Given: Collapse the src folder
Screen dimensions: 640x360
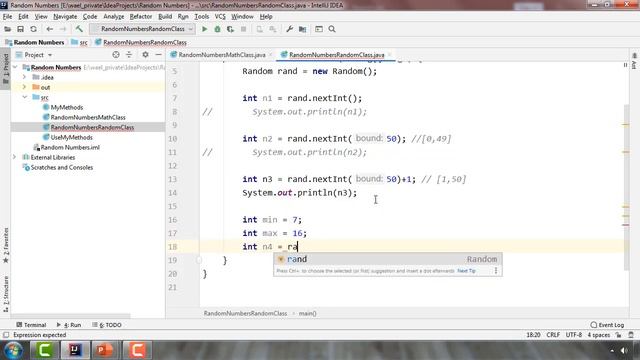Looking at the screenshot, I should 24,97.
